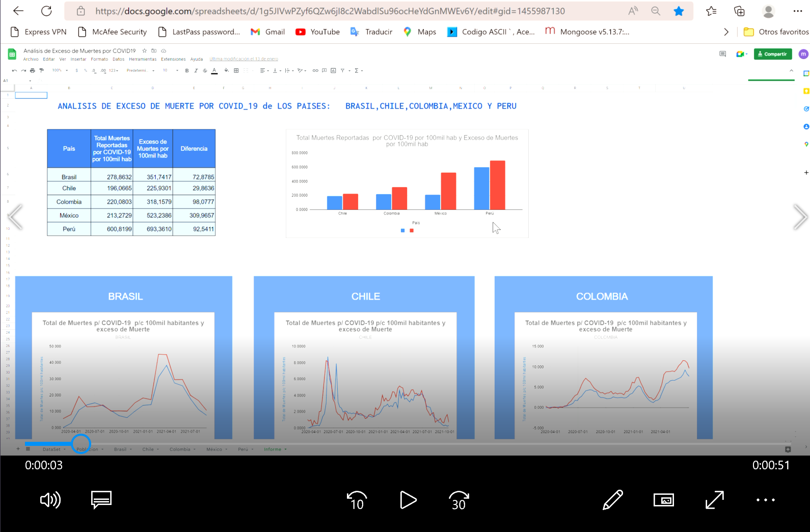Go to previous item arrow
The height and width of the screenshot is (532, 810).
15,217
